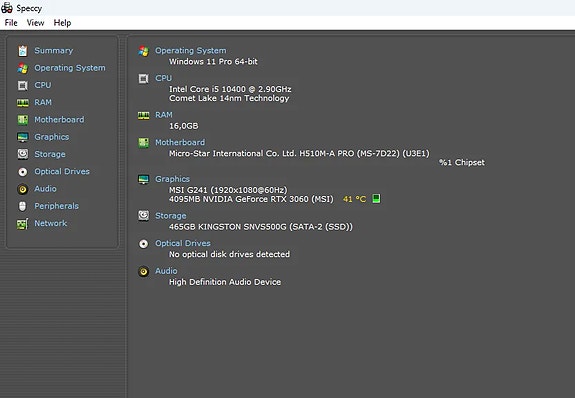575x398 pixels.
Task: Open the View menu
Action: 35,23
